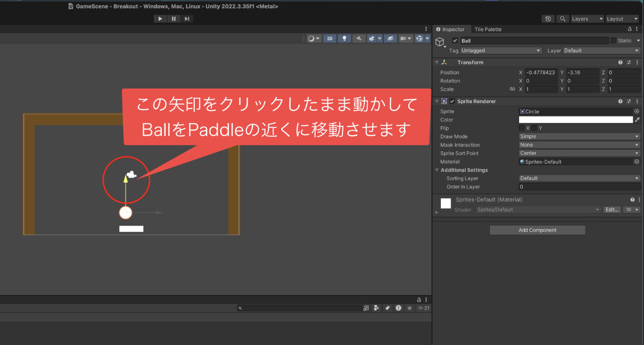Open the effects dropdown arrow
The height and width of the screenshot is (345, 644).
coord(380,39)
